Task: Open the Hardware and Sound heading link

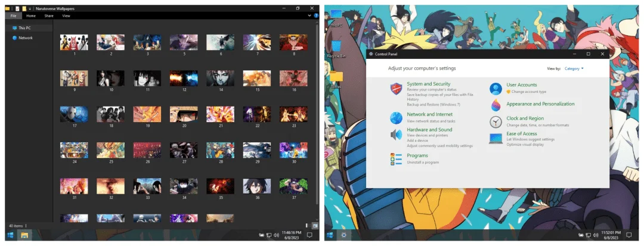Action: pos(429,130)
